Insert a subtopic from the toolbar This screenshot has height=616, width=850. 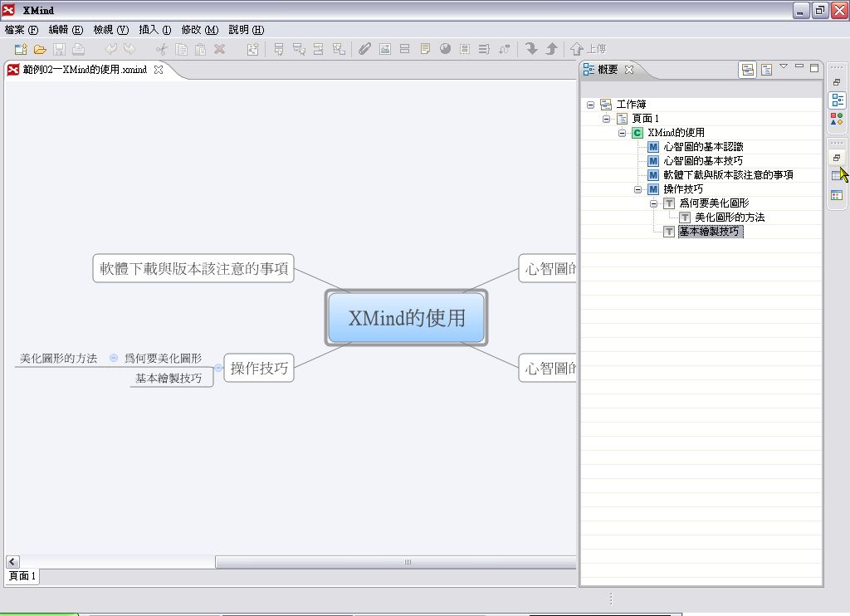(299, 49)
